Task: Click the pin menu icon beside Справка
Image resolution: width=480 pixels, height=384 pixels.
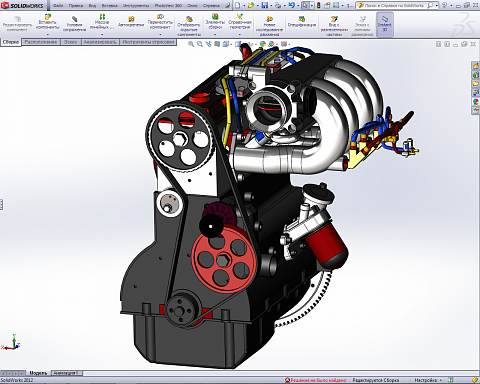Action: [x=228, y=5]
